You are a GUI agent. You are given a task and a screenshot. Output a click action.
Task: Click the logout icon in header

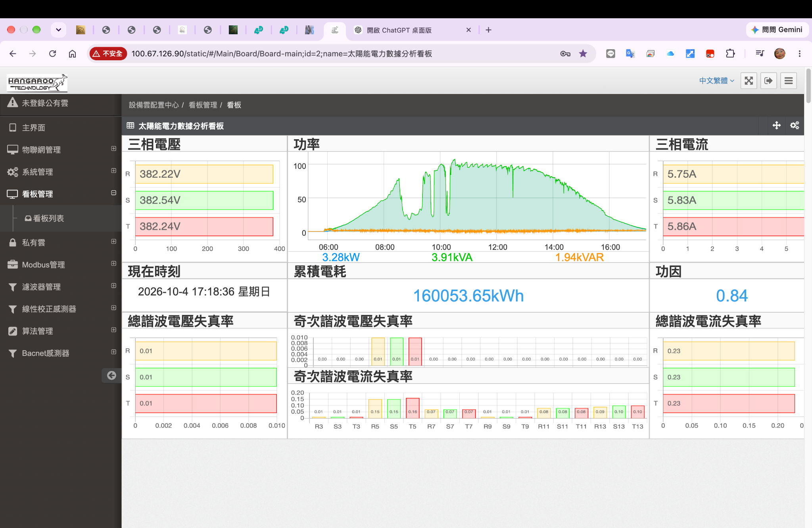click(x=768, y=81)
